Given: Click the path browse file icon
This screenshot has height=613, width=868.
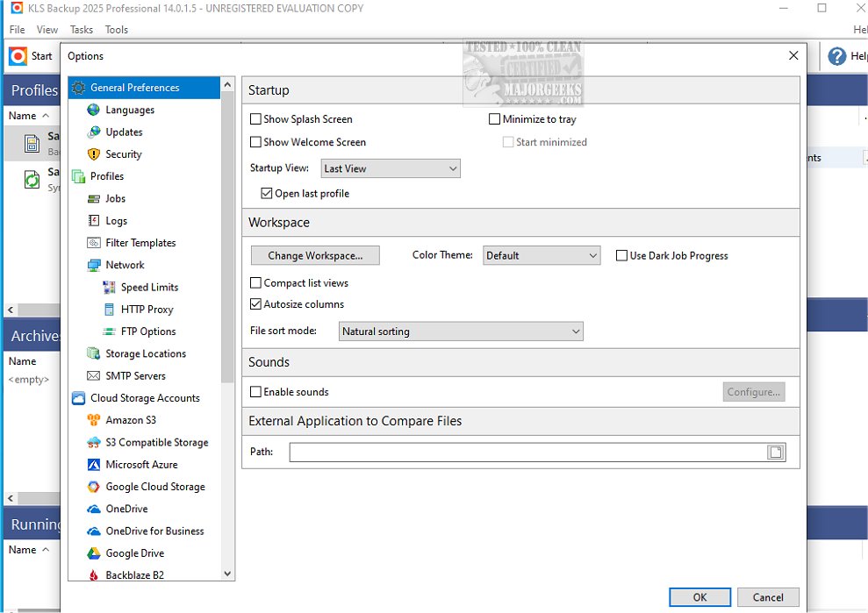Looking at the screenshot, I should coord(775,452).
